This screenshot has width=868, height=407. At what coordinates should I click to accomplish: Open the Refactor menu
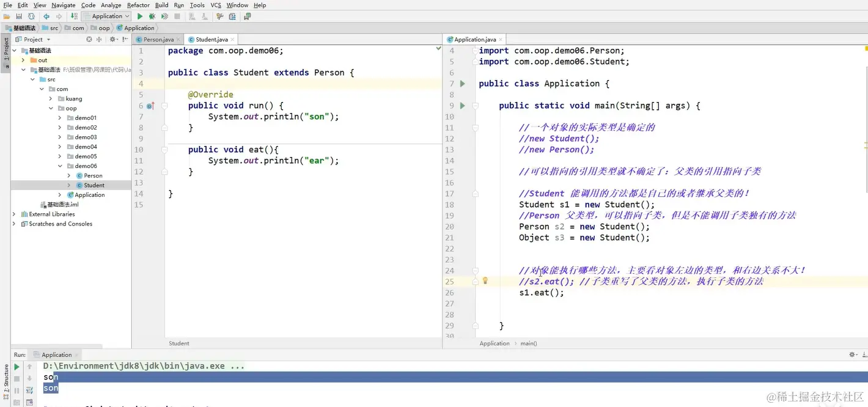click(138, 5)
